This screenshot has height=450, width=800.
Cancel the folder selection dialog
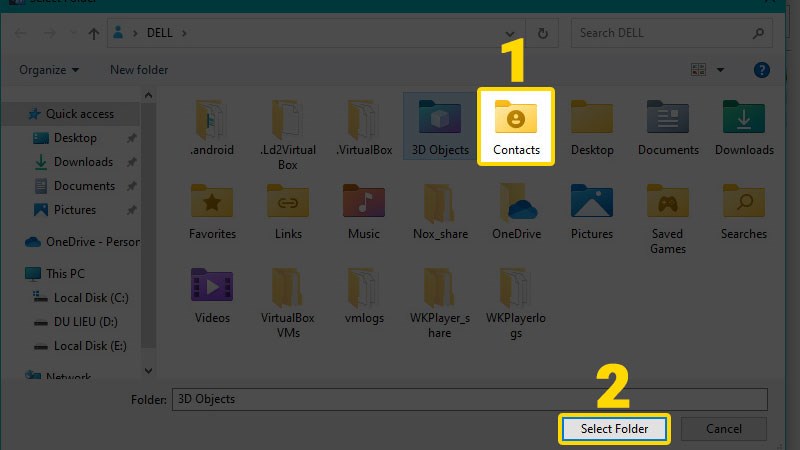(723, 429)
